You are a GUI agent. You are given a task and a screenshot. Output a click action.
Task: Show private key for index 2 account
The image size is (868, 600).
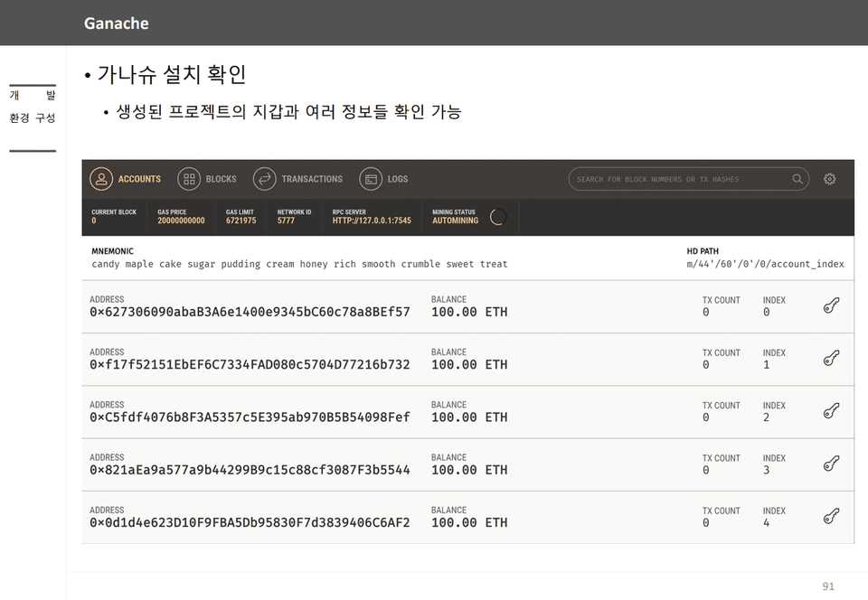click(832, 410)
